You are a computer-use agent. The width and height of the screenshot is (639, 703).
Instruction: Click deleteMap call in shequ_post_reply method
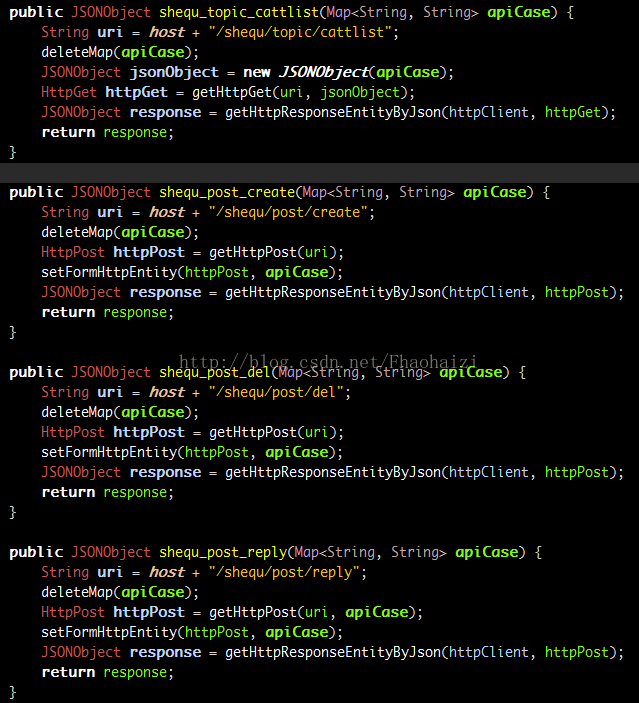77,593
